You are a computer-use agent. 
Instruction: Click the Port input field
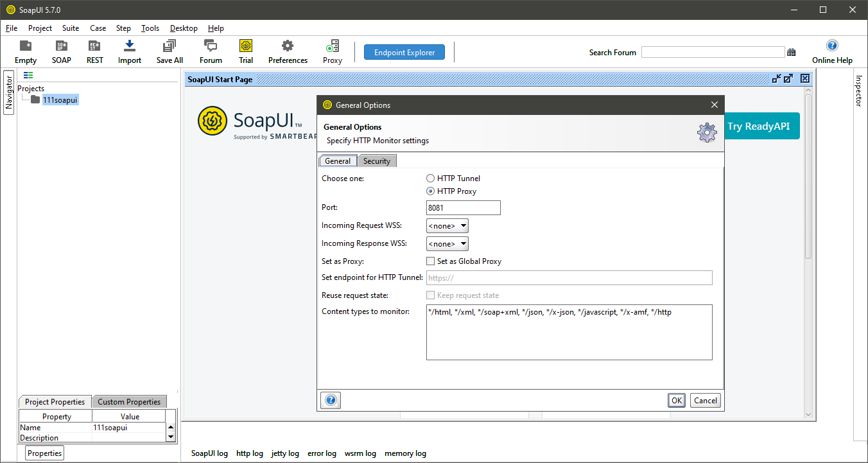pyautogui.click(x=464, y=208)
